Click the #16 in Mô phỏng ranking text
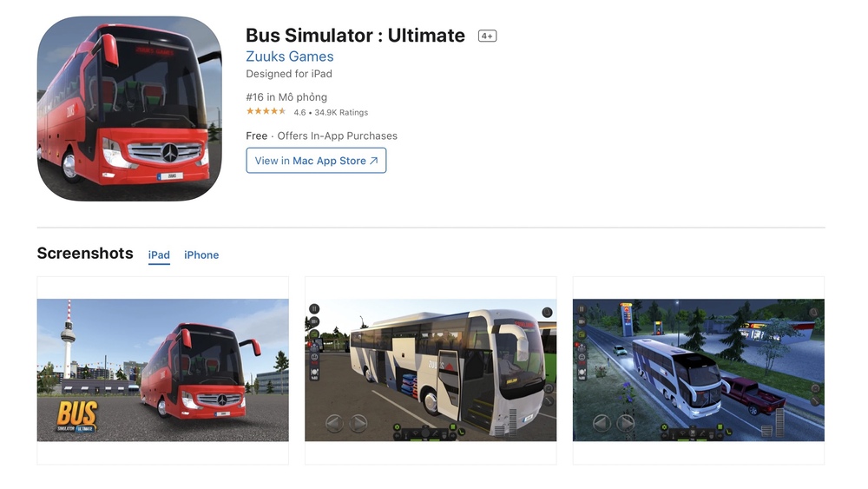 [x=286, y=97]
